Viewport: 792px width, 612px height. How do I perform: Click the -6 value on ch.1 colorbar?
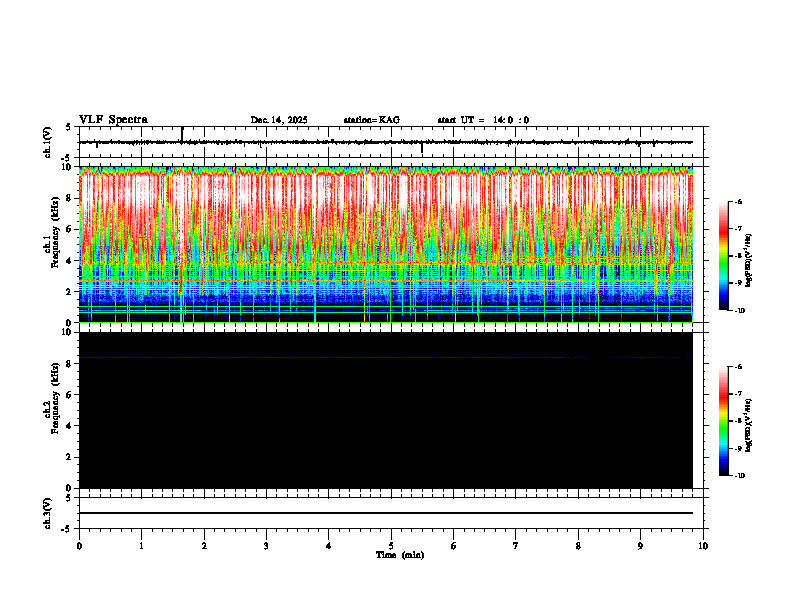pos(738,201)
